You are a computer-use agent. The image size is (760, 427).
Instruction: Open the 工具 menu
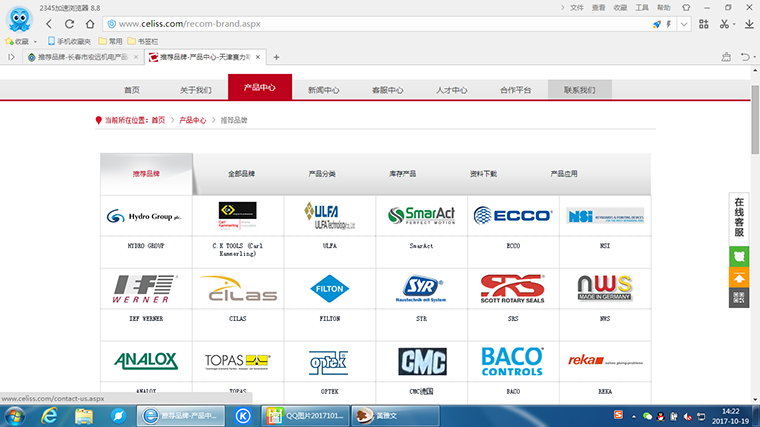click(x=642, y=8)
